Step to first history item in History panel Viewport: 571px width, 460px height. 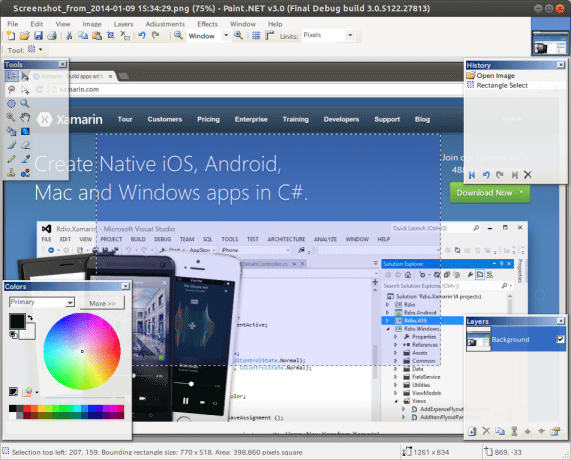pyautogui.click(x=472, y=175)
